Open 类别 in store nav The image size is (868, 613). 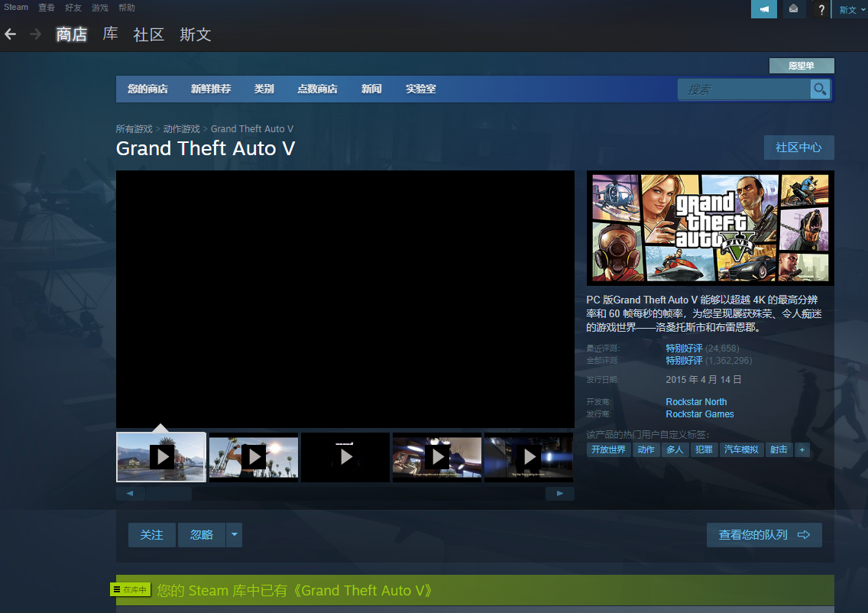click(264, 89)
